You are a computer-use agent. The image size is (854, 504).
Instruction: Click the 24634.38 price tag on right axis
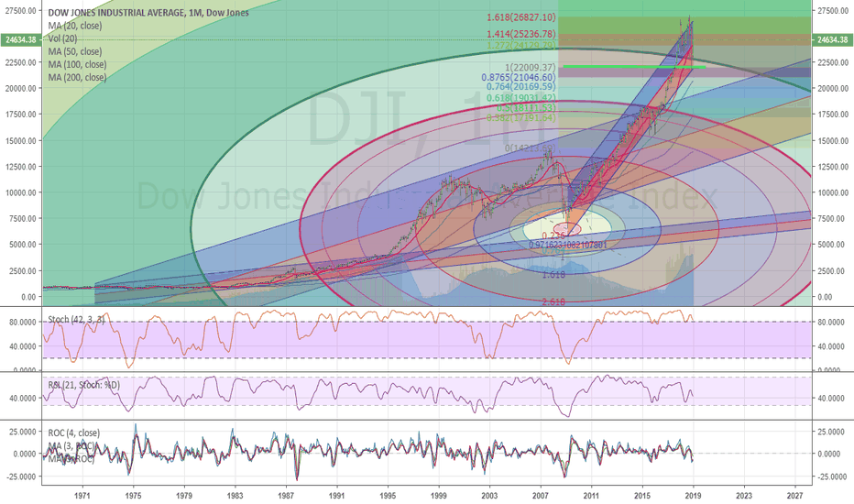(832, 39)
